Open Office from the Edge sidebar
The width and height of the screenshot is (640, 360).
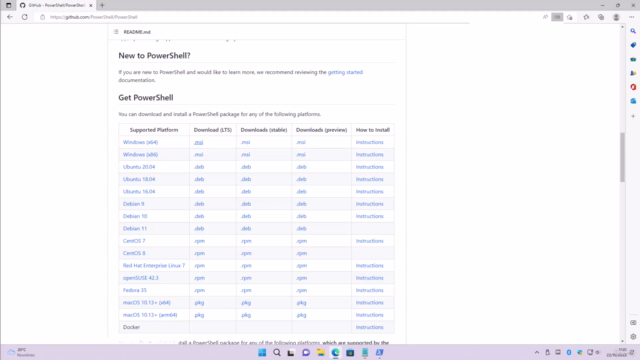click(x=633, y=87)
